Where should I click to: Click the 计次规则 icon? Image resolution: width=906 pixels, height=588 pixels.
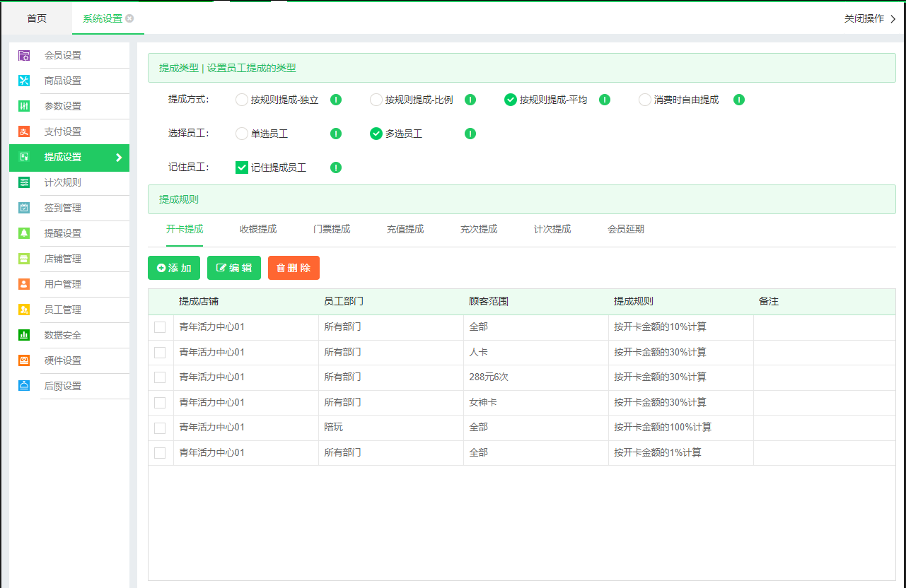click(24, 182)
